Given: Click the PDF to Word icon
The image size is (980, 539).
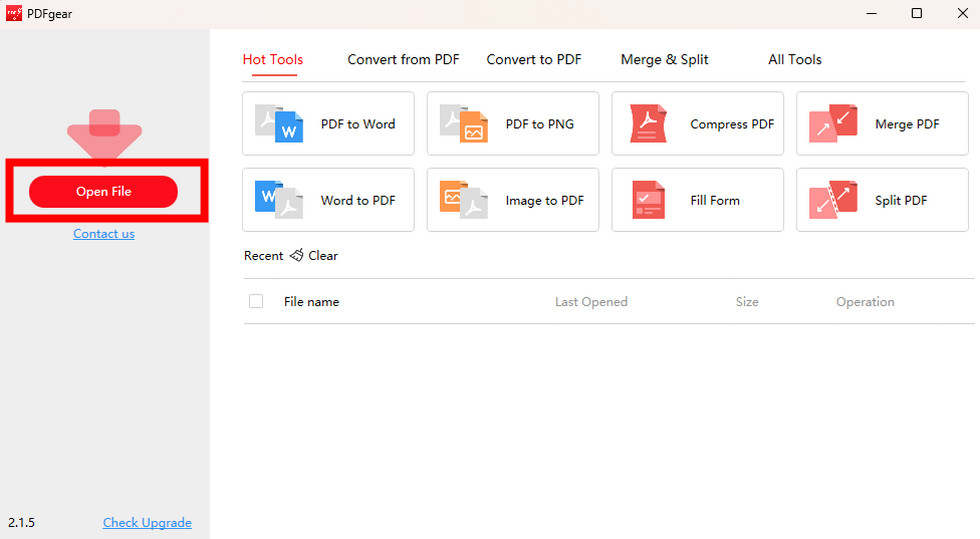Looking at the screenshot, I should (279, 124).
